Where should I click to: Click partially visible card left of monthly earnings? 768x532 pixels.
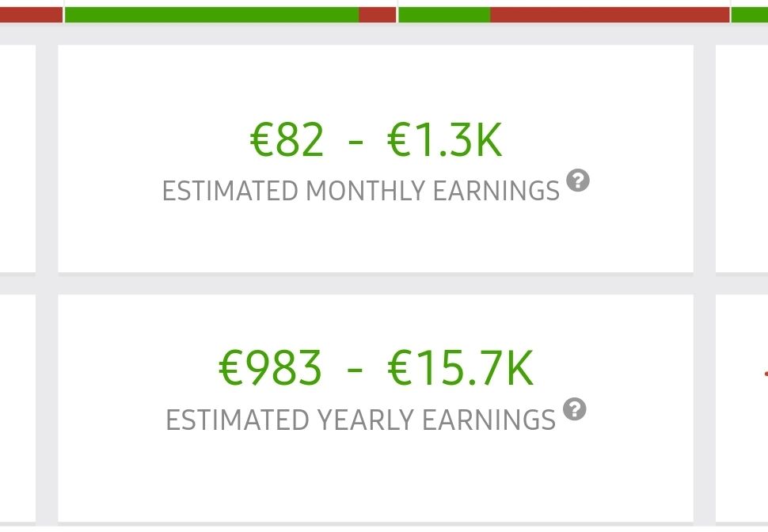17,158
